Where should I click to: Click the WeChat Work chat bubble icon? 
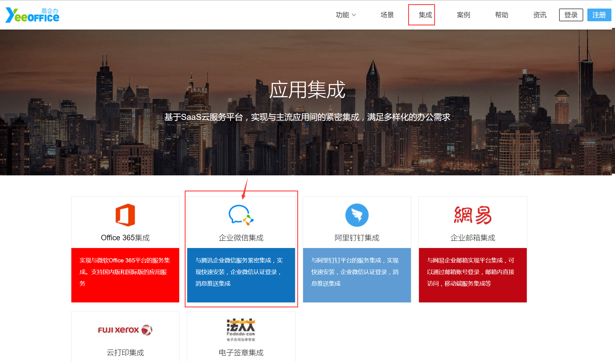(x=241, y=215)
